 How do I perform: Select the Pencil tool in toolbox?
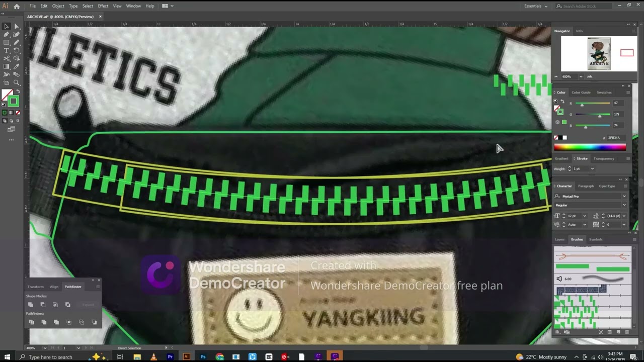[16, 42]
